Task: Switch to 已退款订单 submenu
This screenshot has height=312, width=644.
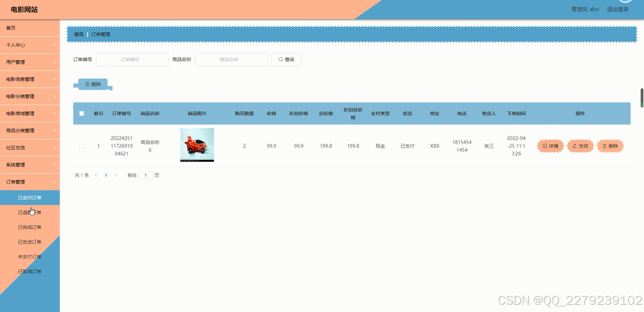Action: 30,212
